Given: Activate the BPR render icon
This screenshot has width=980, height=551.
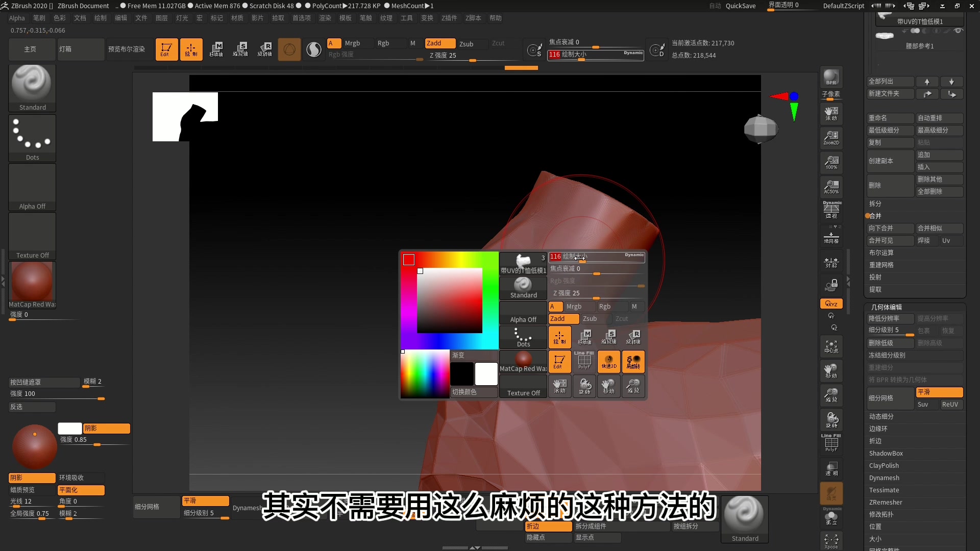Looking at the screenshot, I should pos(831,78).
